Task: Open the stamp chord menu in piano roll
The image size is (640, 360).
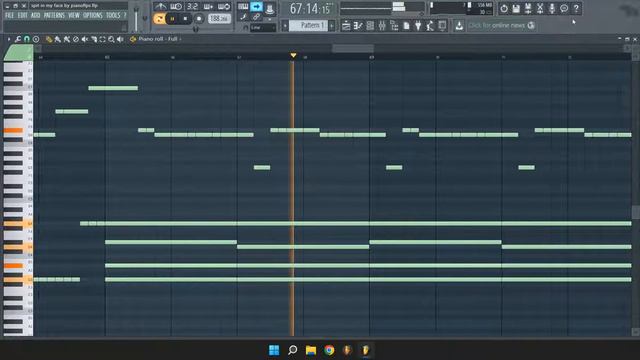Action: tap(36, 39)
